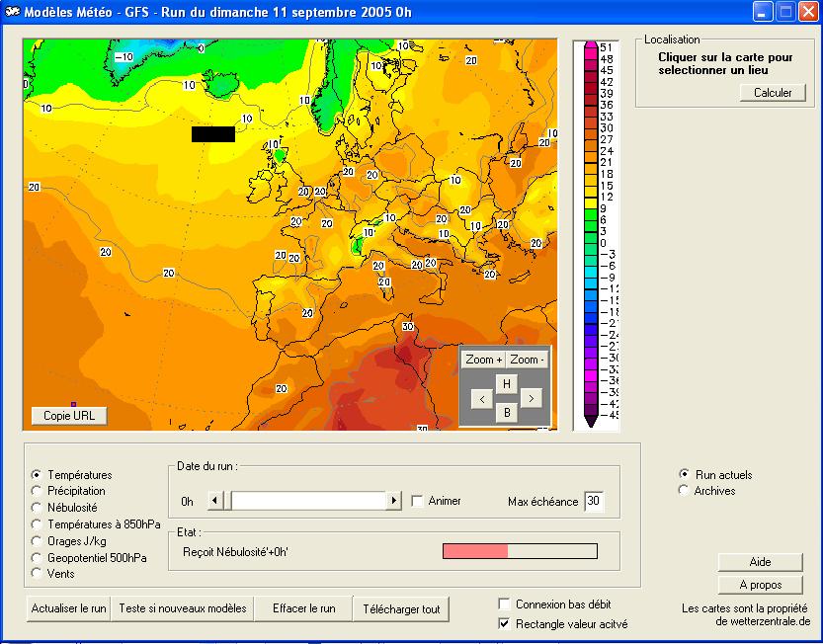Click the run date slider track
823x644 pixels.
point(306,501)
